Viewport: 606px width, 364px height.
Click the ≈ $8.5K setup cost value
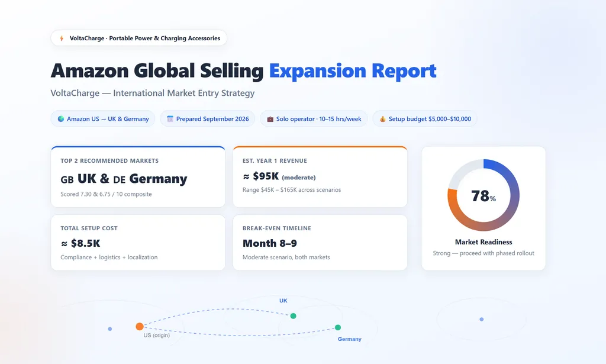tap(80, 243)
